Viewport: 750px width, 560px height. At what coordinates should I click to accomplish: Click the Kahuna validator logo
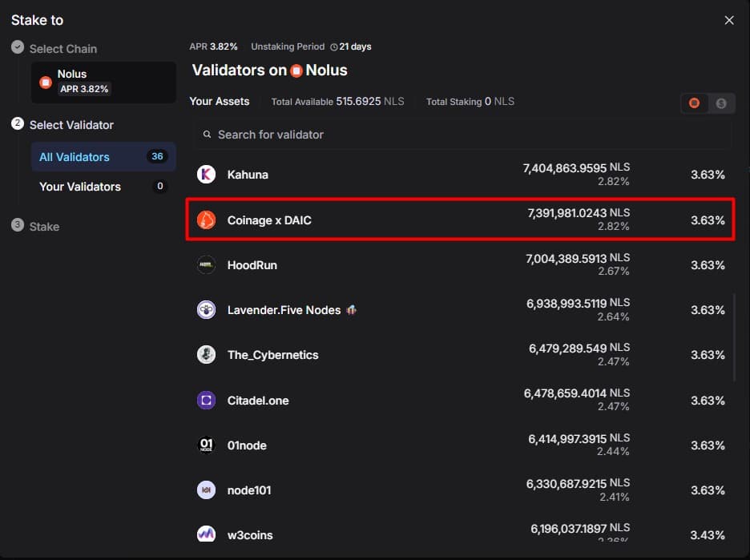[206, 175]
